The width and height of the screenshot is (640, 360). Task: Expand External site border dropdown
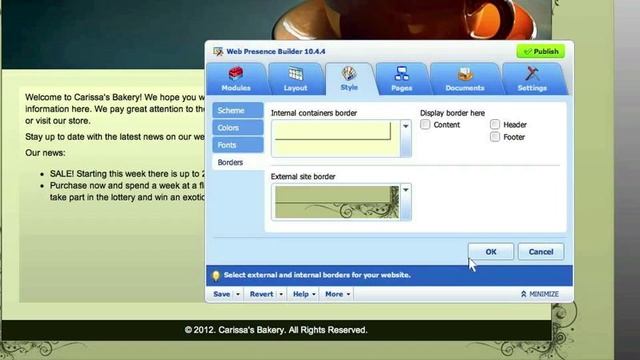pos(406,202)
